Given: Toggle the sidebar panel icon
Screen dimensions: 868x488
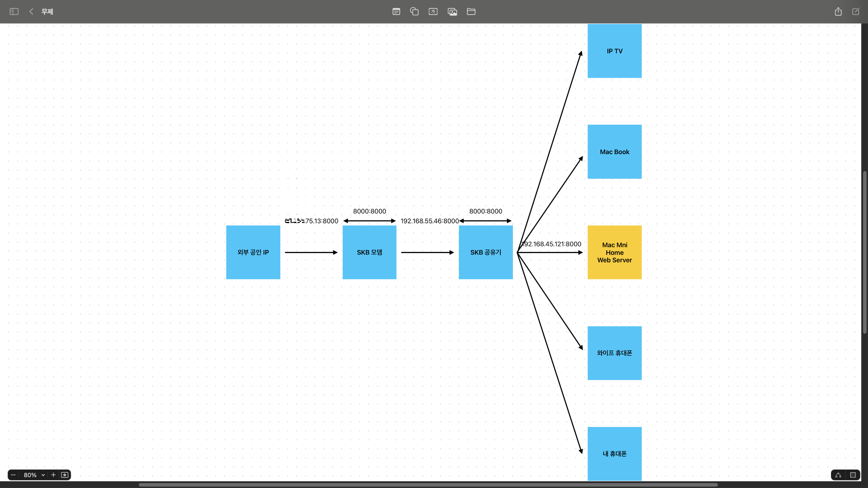Looking at the screenshot, I should tap(14, 12).
